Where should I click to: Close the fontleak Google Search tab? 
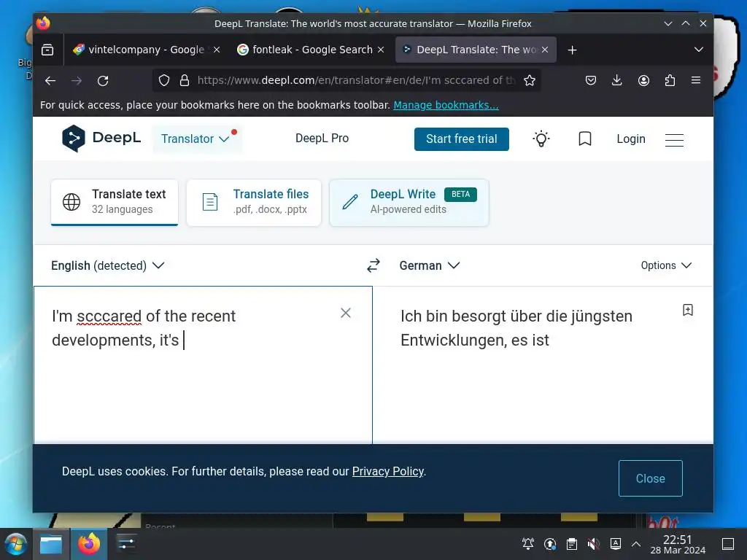tap(381, 50)
